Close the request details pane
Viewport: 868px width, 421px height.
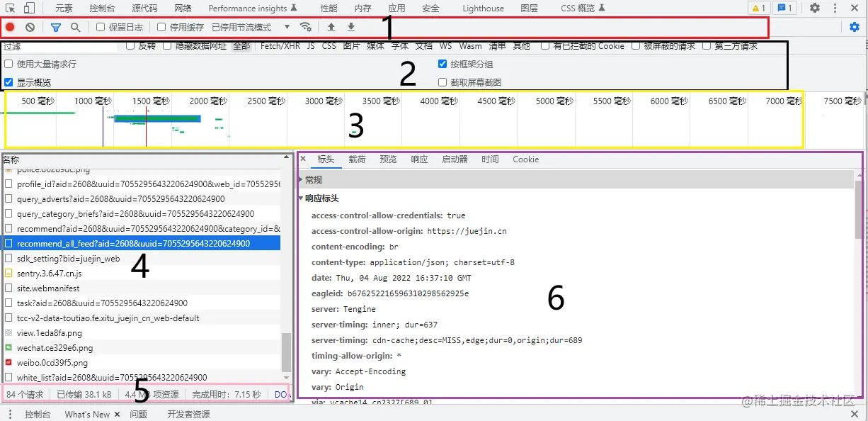[x=303, y=159]
